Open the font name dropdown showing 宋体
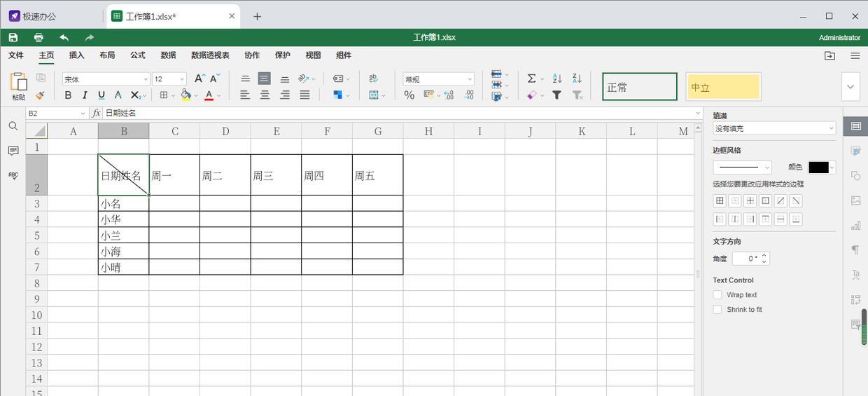 tap(106, 79)
